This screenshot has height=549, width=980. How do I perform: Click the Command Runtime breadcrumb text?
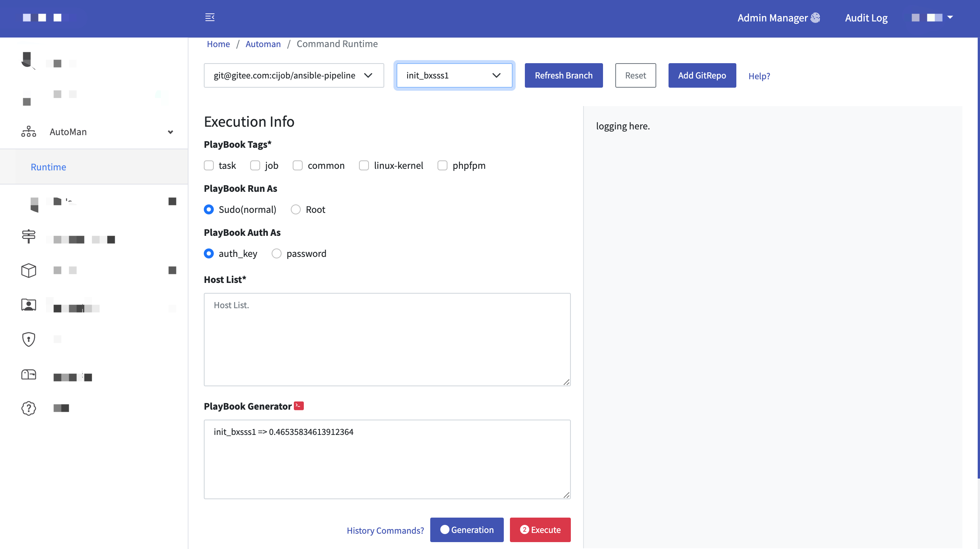click(337, 44)
